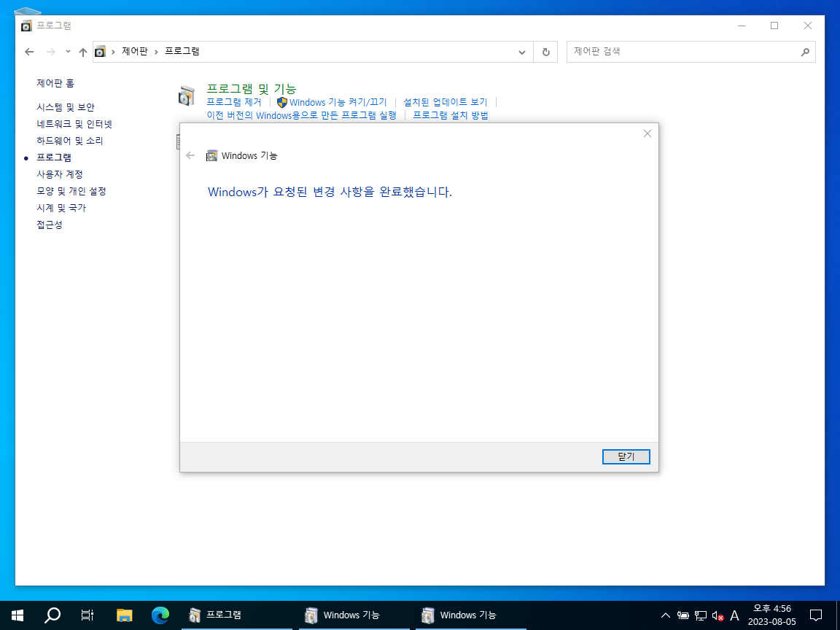Select 하드웨어 및 소리 in sidebar
840x630 pixels.
point(70,140)
